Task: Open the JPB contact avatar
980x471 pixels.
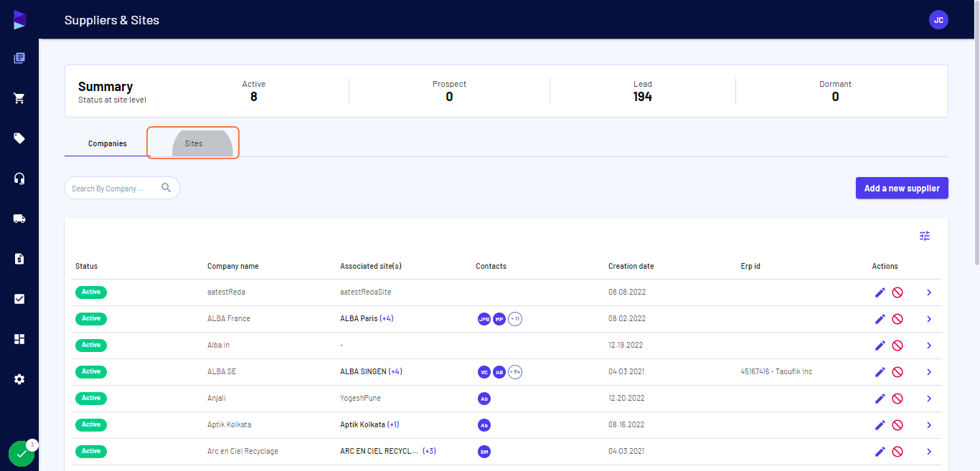Action: (484, 319)
